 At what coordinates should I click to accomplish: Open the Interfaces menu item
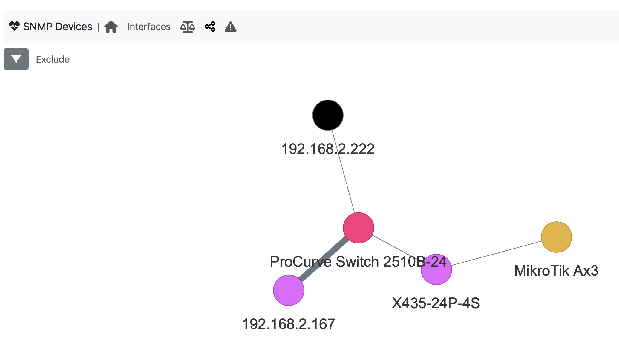click(149, 27)
